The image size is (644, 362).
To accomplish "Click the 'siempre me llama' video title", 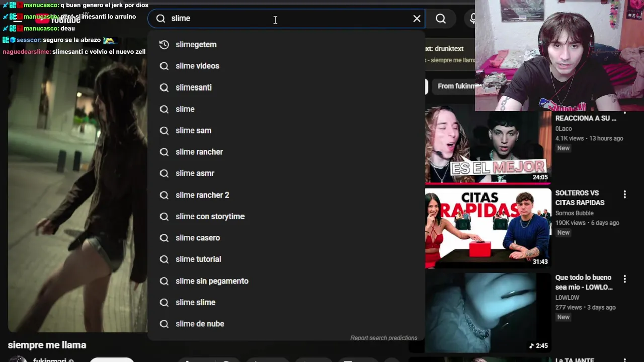I will [x=47, y=345].
